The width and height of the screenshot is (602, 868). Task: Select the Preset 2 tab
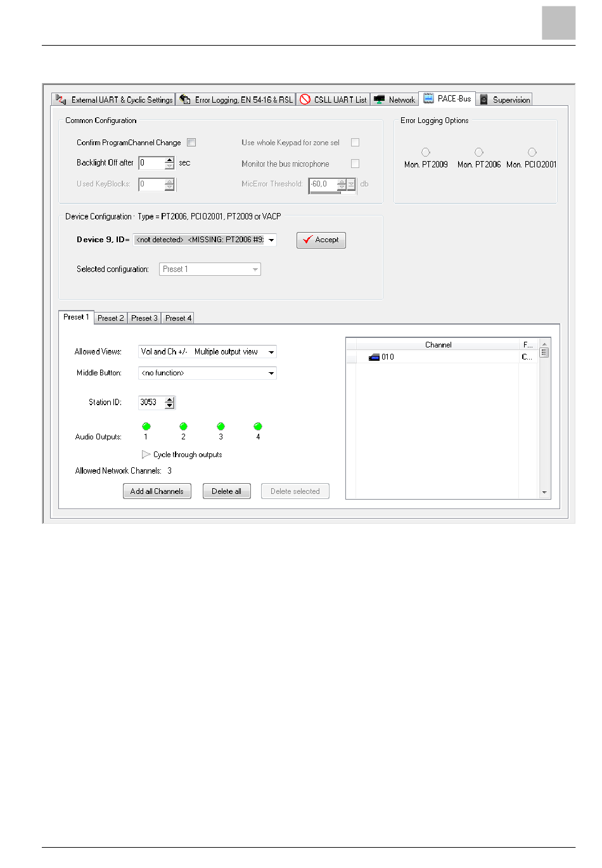[x=111, y=318]
